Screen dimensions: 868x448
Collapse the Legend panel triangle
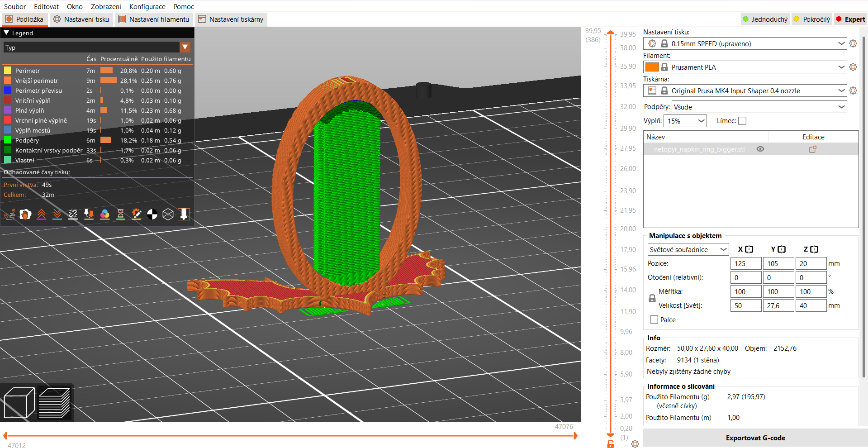[6, 33]
